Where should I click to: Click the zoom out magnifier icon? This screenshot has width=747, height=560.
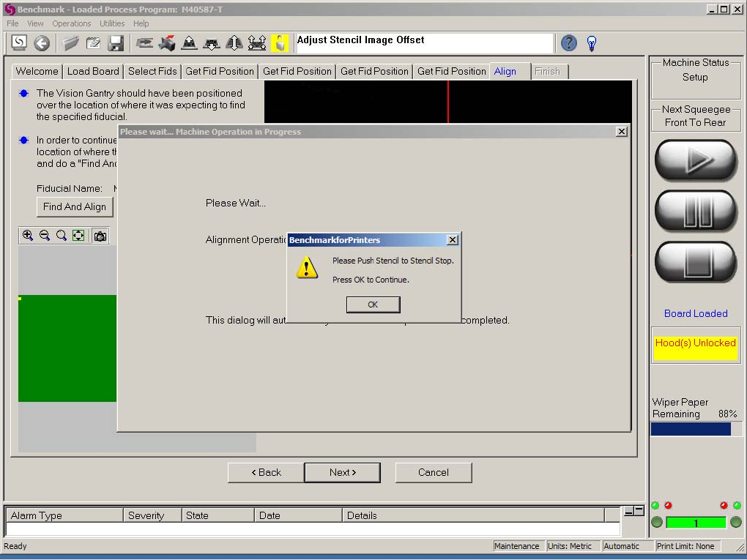pos(45,236)
